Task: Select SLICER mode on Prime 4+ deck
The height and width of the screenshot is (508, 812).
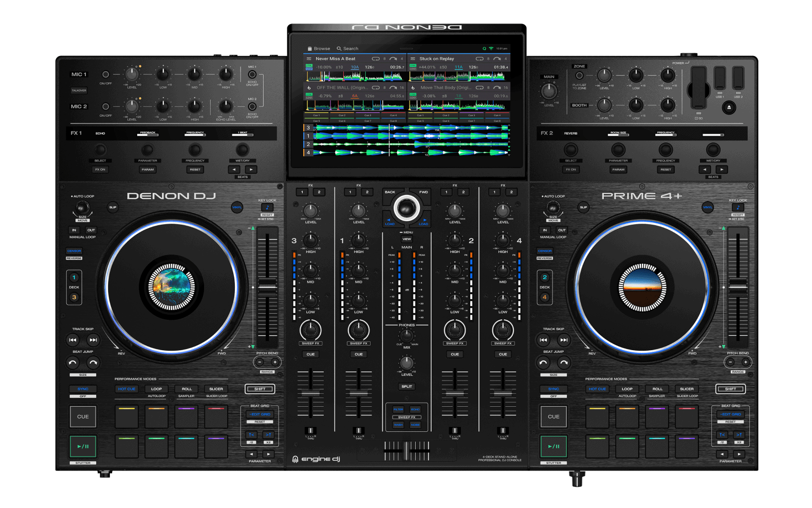Action: 687,389
